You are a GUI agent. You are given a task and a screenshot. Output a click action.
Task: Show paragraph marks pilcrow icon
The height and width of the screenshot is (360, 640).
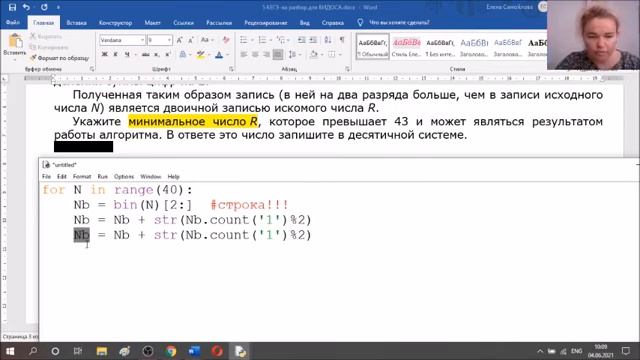342,40
